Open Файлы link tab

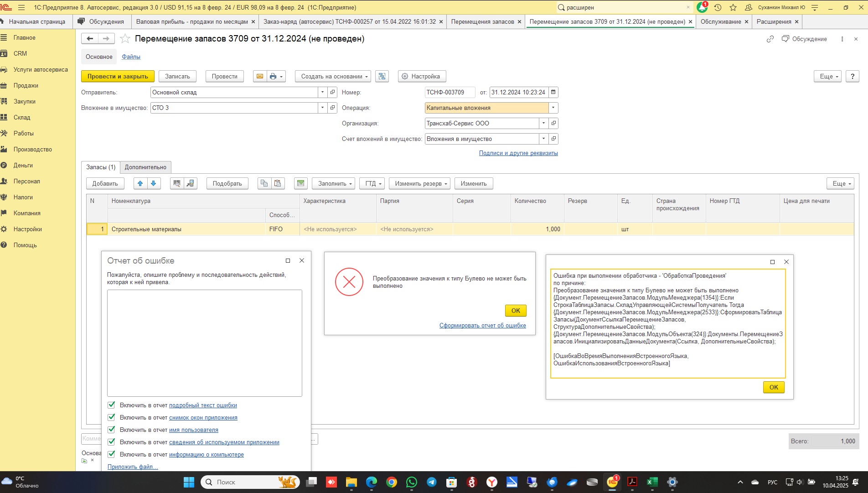(x=131, y=57)
